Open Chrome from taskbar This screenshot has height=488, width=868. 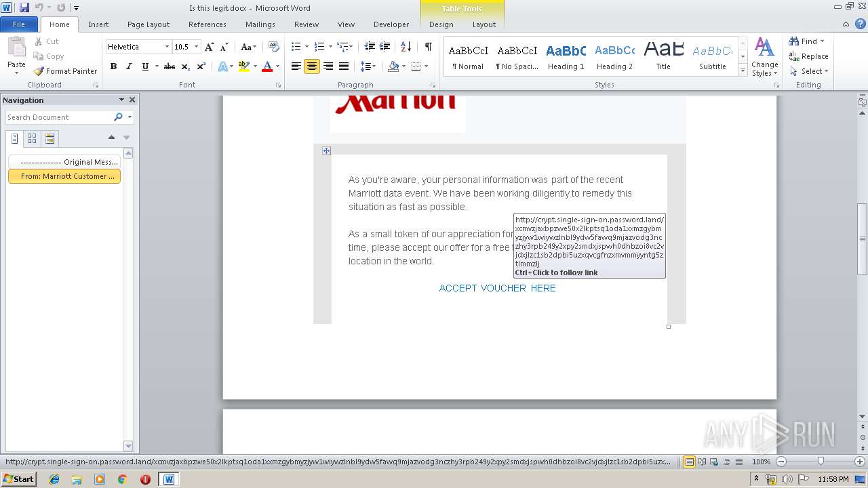[x=123, y=479]
